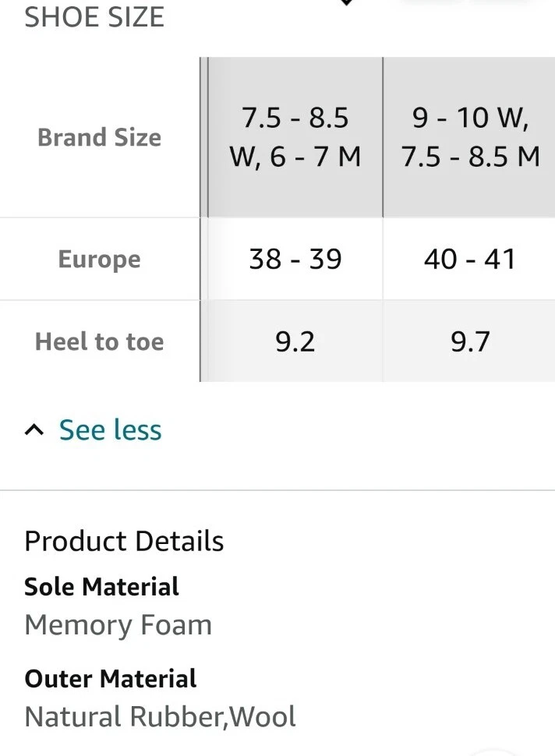Tap the Product Details heading
Viewport: 555px width, 756px height.
(x=124, y=541)
